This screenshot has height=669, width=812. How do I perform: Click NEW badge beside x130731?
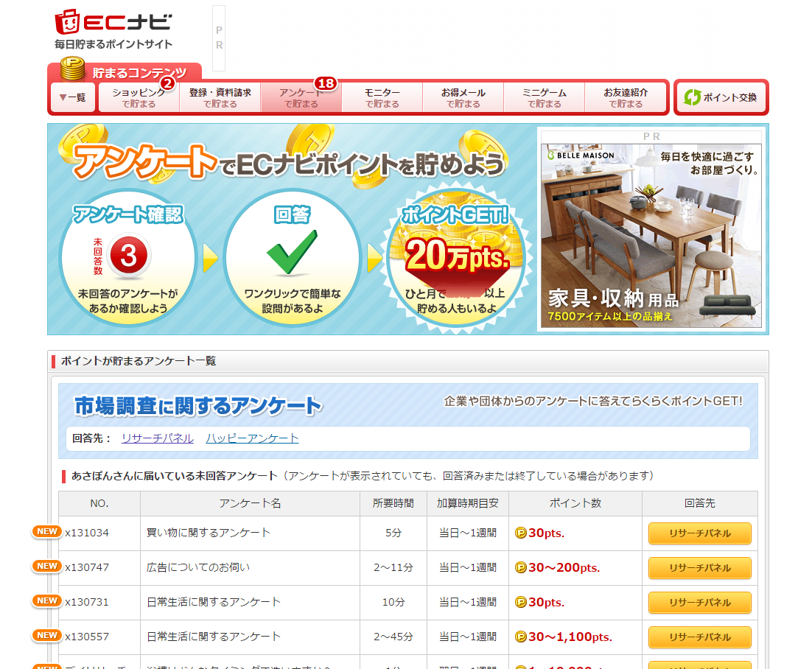(x=46, y=600)
